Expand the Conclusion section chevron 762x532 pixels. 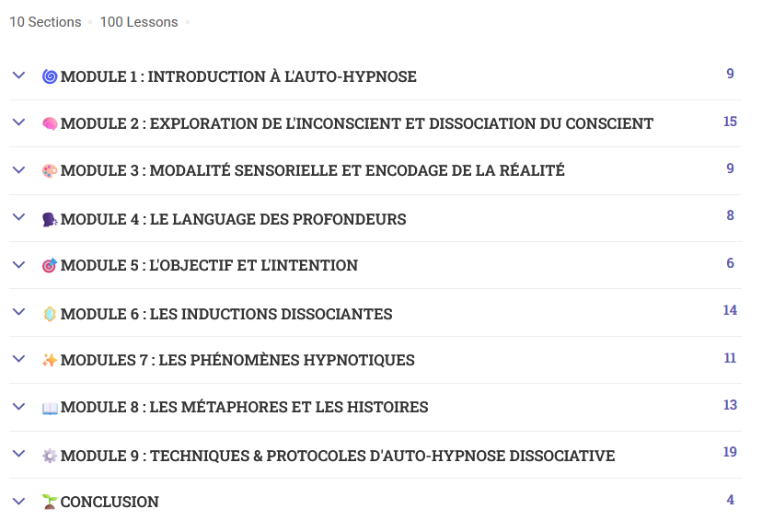coord(18,501)
